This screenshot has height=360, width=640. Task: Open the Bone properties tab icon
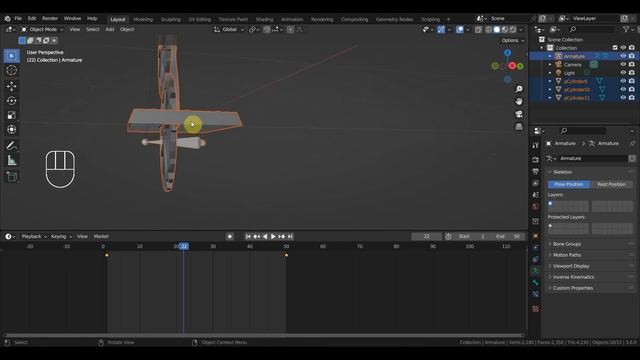536,282
